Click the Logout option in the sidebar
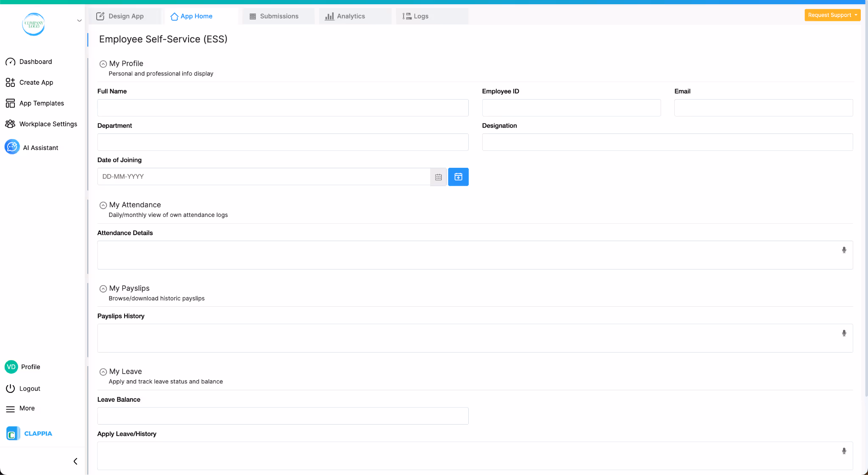 click(29, 389)
